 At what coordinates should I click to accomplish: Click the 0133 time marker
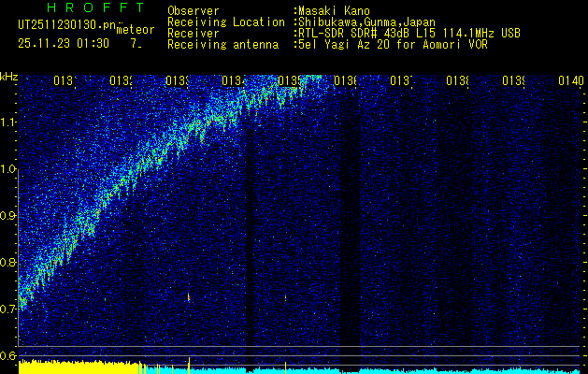[x=178, y=80]
